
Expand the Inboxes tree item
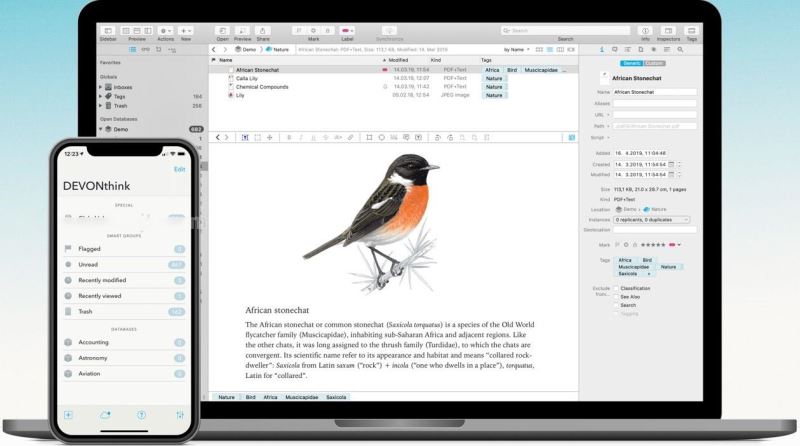click(101, 87)
